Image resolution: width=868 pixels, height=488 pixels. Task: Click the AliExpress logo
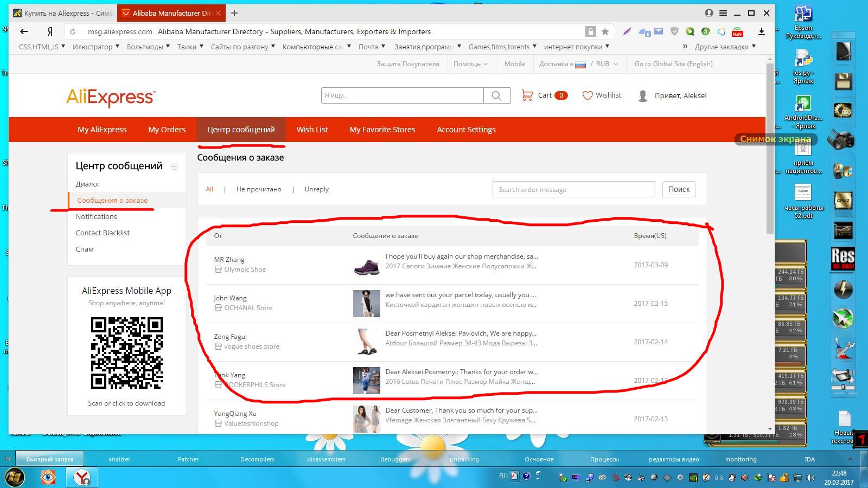pos(111,97)
